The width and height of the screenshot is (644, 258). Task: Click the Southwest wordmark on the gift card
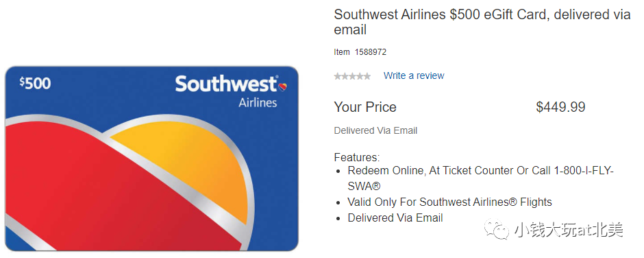[226, 84]
